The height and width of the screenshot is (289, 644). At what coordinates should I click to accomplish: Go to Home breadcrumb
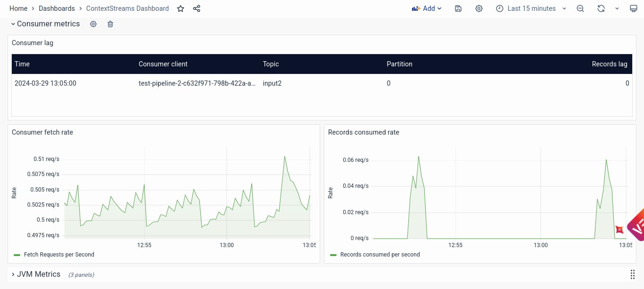pyautogui.click(x=18, y=8)
